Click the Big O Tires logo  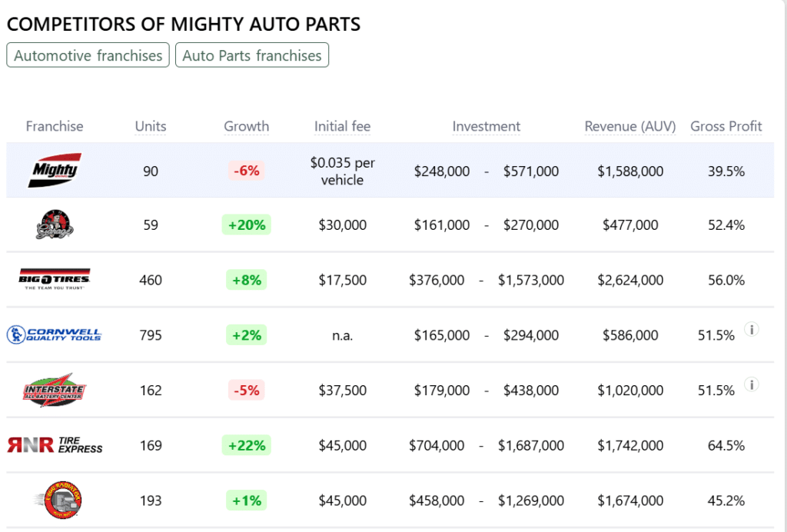[55, 279]
